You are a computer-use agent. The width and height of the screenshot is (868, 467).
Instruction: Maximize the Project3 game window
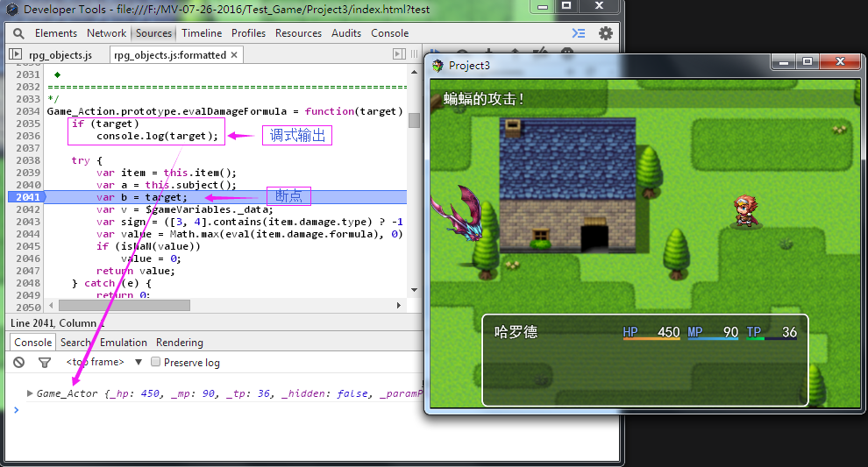tap(808, 61)
